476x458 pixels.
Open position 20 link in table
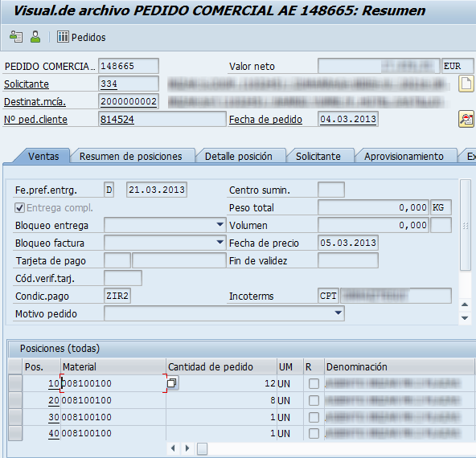click(54, 400)
